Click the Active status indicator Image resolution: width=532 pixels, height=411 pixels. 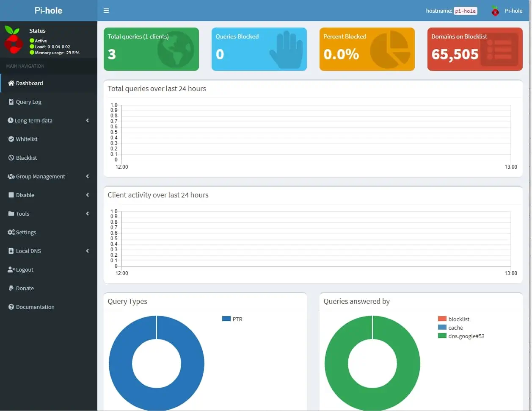38,41
